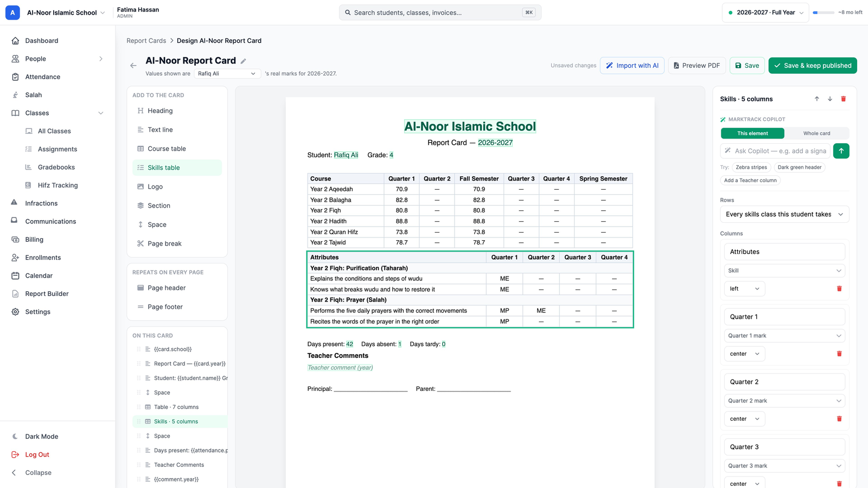Change Quarter 1 mark source dropdown
The image size is (868, 488).
point(784,336)
